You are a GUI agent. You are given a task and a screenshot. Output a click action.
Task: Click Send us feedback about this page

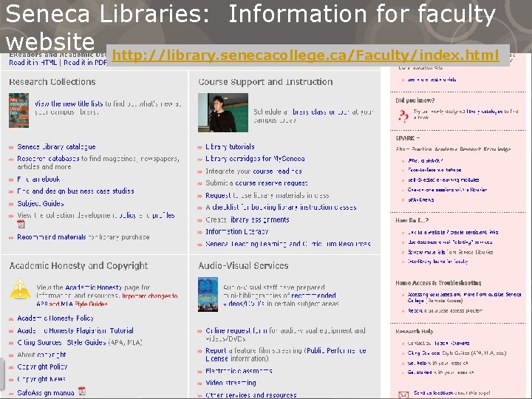451,393
